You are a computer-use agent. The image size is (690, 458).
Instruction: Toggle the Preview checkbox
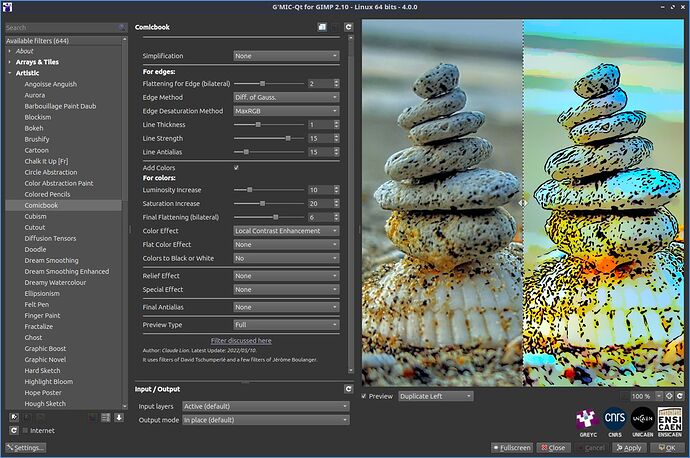(364, 396)
